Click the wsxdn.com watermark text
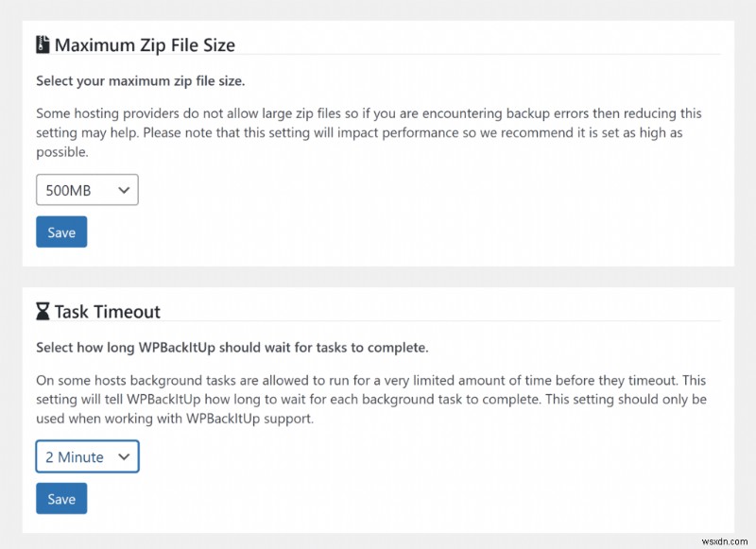Screen dimensions: 756x549 coord(720,538)
